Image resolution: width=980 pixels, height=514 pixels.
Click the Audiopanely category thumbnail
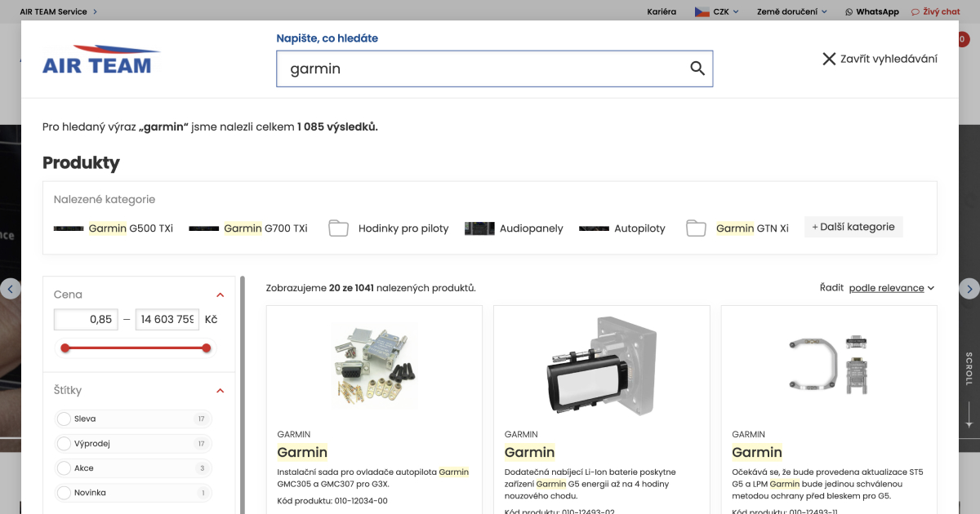click(x=479, y=228)
